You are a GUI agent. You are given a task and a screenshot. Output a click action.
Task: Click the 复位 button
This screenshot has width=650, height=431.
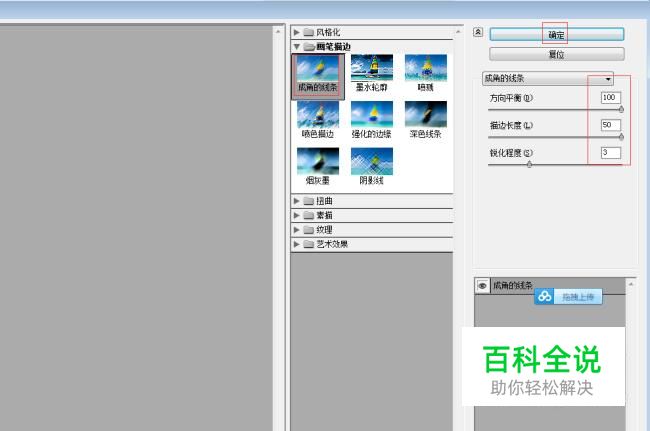tap(557, 54)
